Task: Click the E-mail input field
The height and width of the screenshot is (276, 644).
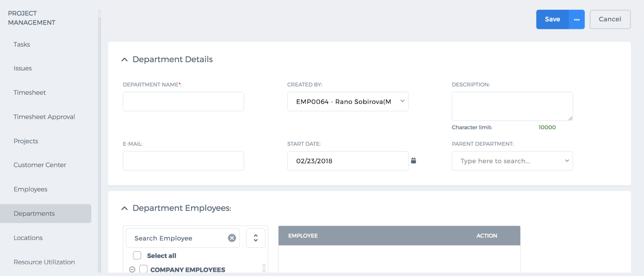Action: click(183, 161)
